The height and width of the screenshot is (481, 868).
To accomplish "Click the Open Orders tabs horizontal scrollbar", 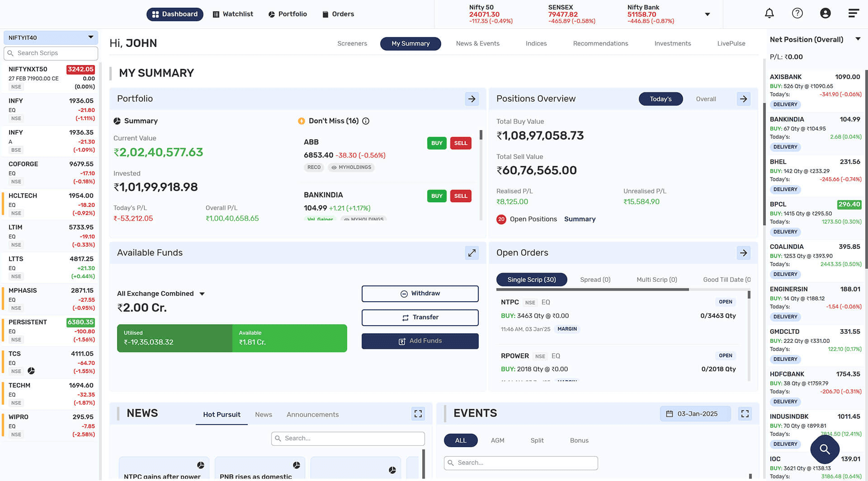I will 592,290.
